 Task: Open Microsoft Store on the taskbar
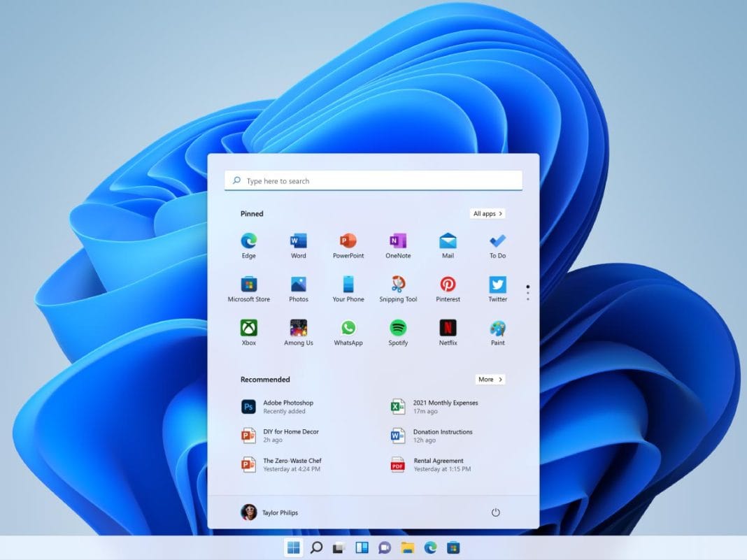[x=453, y=547]
